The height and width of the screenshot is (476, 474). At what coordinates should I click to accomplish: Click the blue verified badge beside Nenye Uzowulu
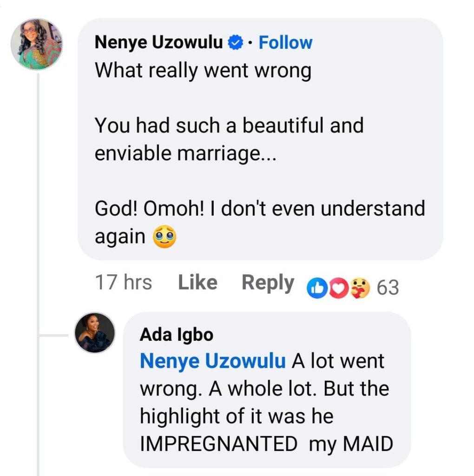(237, 43)
